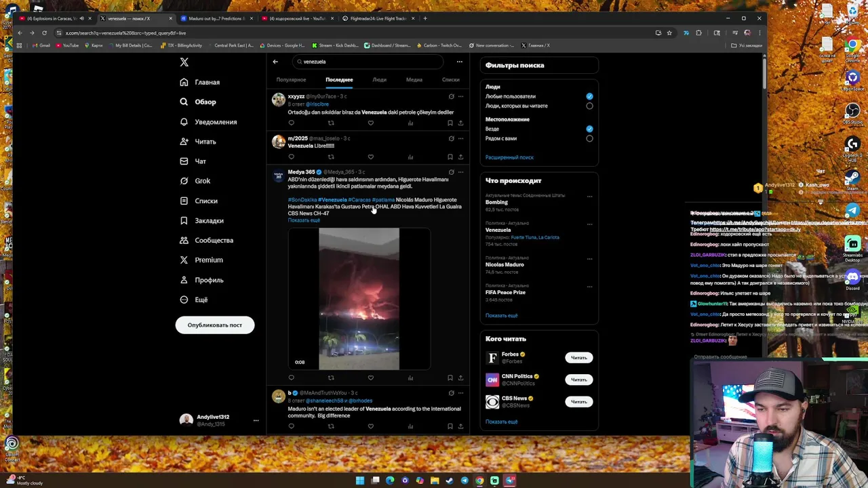Click the back arrow beside search box

pos(275,62)
